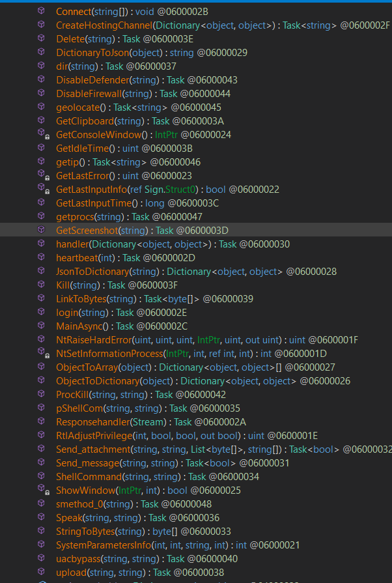Open the CreateHostingChannel method
This screenshot has height=583, width=392.
104,25
